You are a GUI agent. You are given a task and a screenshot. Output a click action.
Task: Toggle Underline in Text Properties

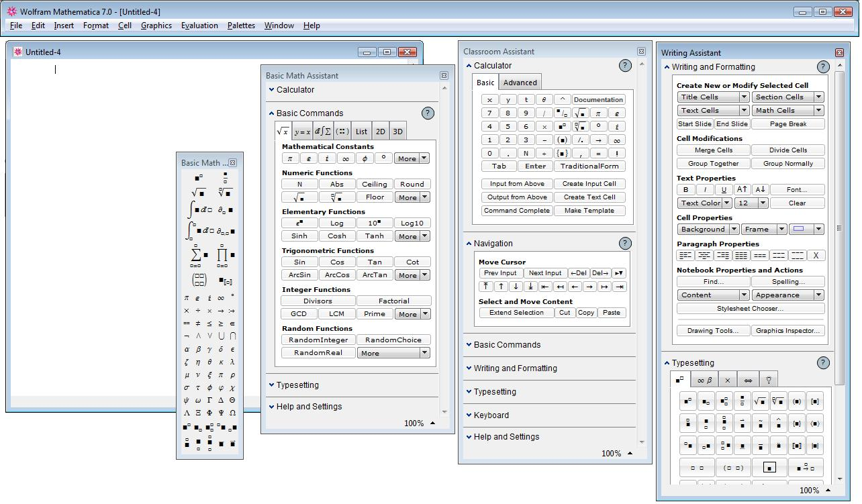coord(723,190)
